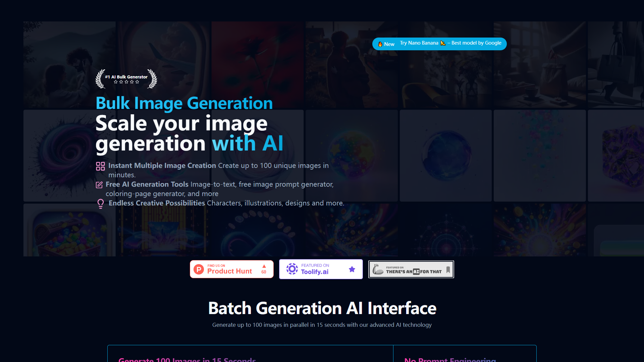Click the lightbulb icon beside Endless Creative Possibilities
The width and height of the screenshot is (644, 362).
(x=100, y=203)
